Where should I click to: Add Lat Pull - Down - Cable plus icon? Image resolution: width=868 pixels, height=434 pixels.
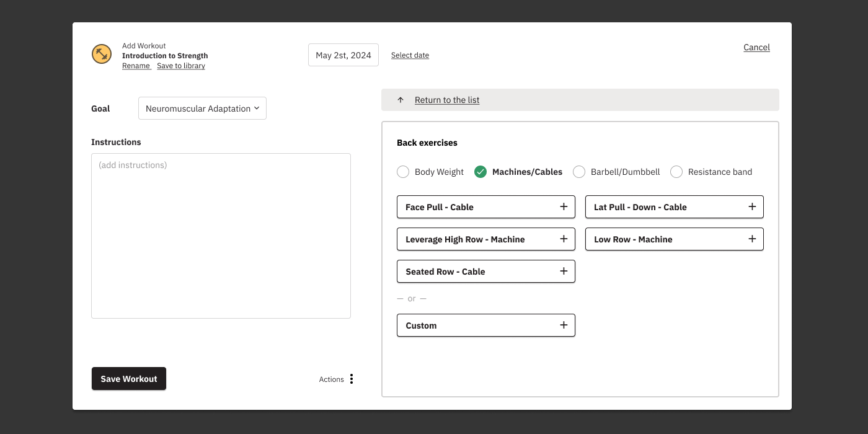click(x=752, y=206)
